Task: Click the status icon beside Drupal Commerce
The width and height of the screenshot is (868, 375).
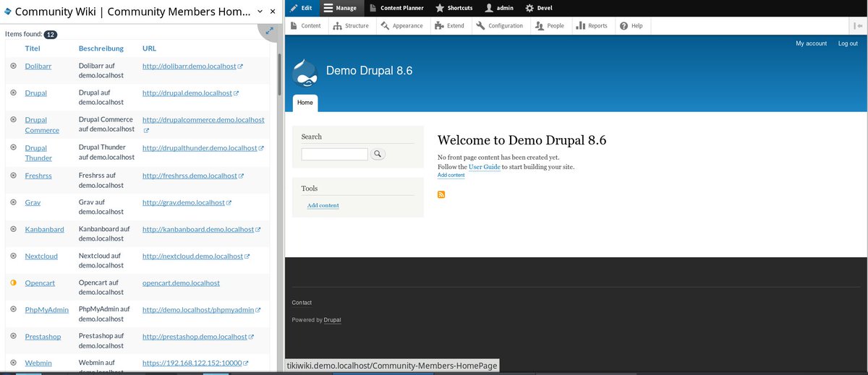Action: (13, 119)
